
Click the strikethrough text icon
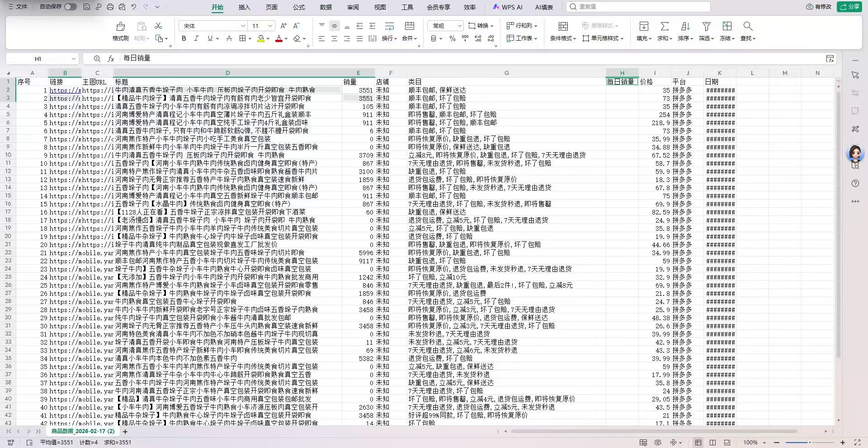(229, 38)
